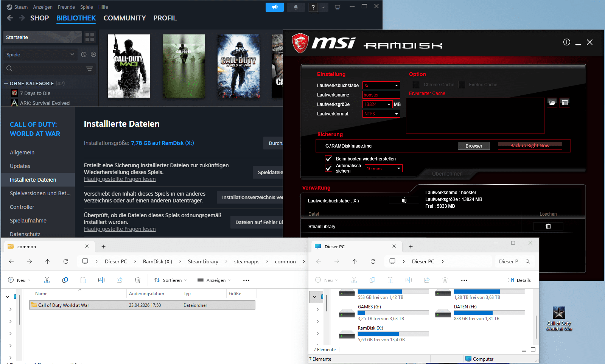Switch to SHOP tab in Steam

tap(39, 18)
